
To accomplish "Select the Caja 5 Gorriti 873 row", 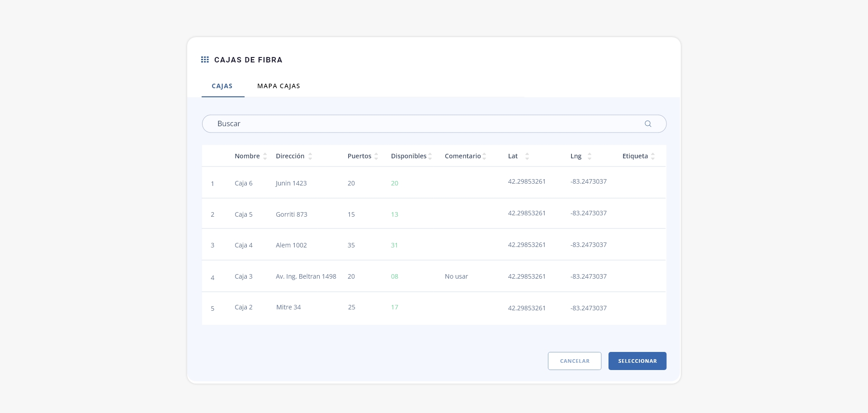I will coord(434,214).
